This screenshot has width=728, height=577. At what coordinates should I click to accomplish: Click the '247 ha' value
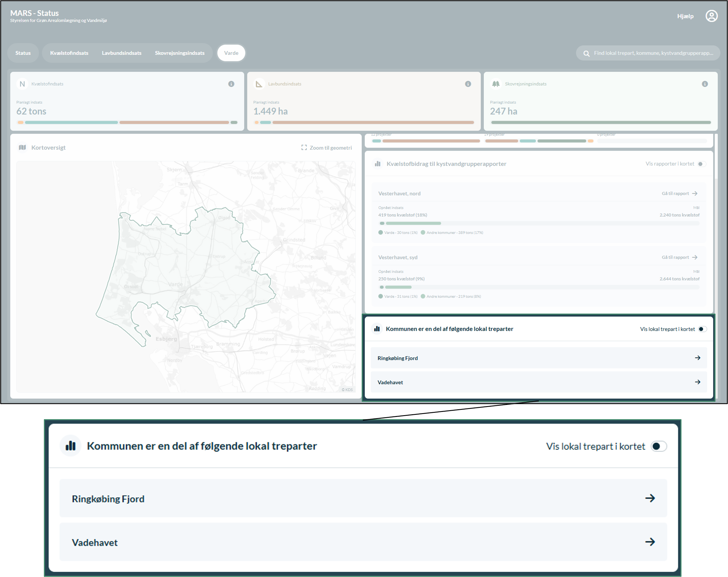pyautogui.click(x=503, y=111)
